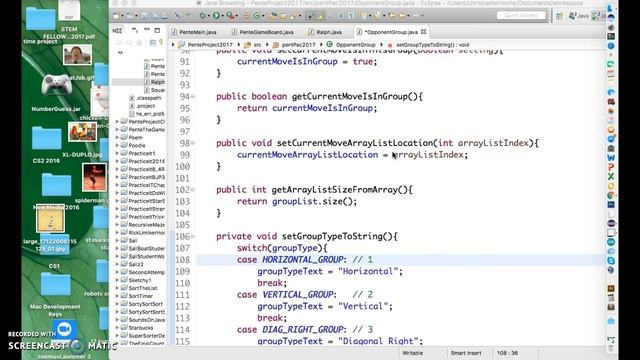Click the Smart Insert status bar entry

[x=466, y=353]
